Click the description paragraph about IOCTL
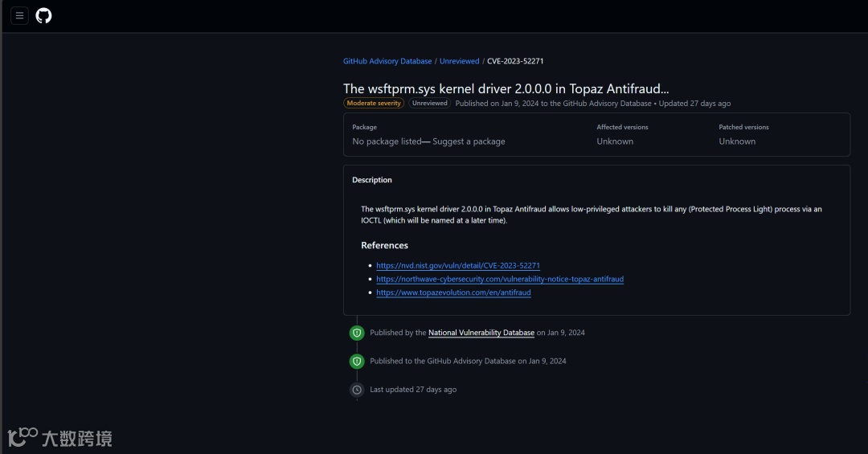The width and height of the screenshot is (868, 454). (592, 215)
